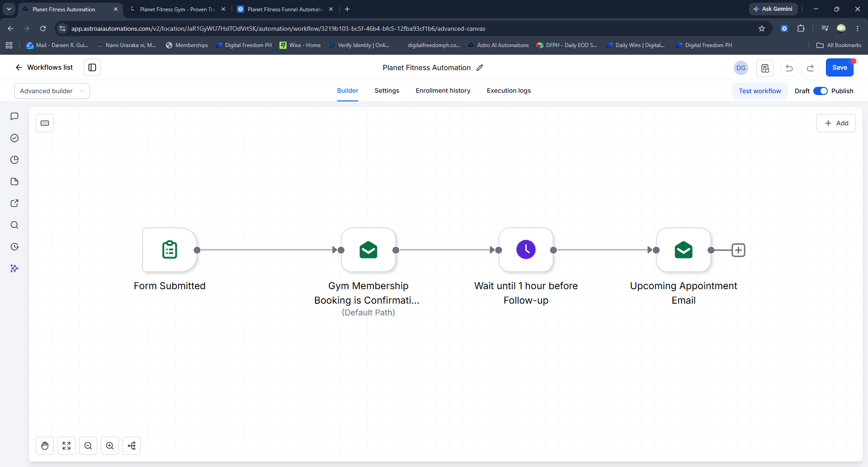Click the external link sidebar icon
This screenshot has height=467, width=868.
(x=14, y=203)
